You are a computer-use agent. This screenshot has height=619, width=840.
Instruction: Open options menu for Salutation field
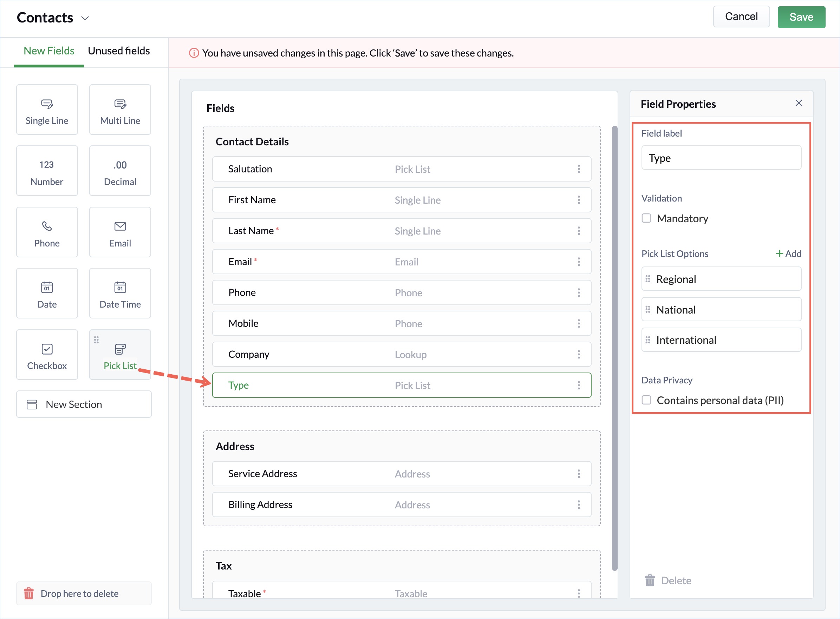coord(579,169)
